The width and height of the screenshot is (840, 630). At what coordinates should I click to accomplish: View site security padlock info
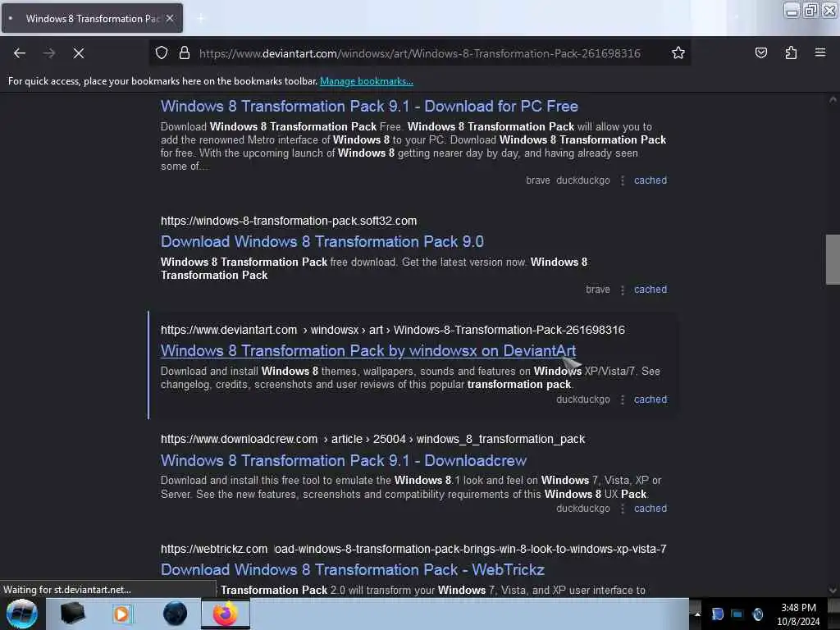pos(185,53)
